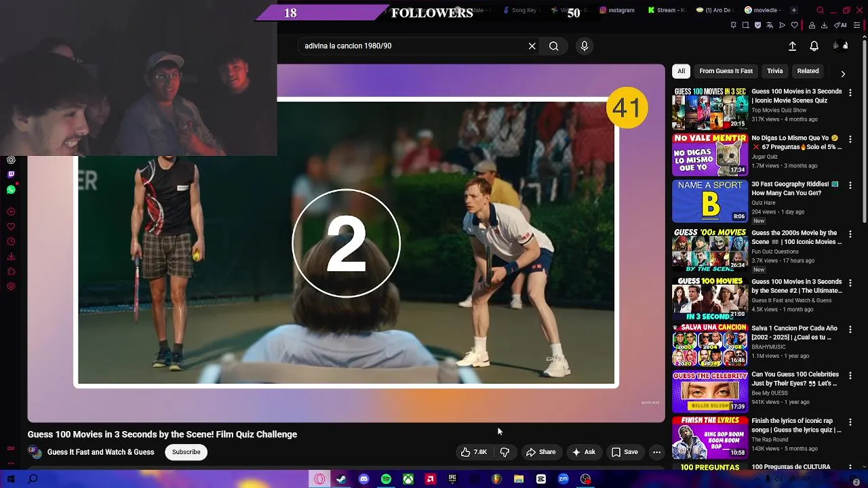Viewport: 868px width, 488px height.
Task: Open options for Salva 1 Cancion video
Action: point(850,329)
